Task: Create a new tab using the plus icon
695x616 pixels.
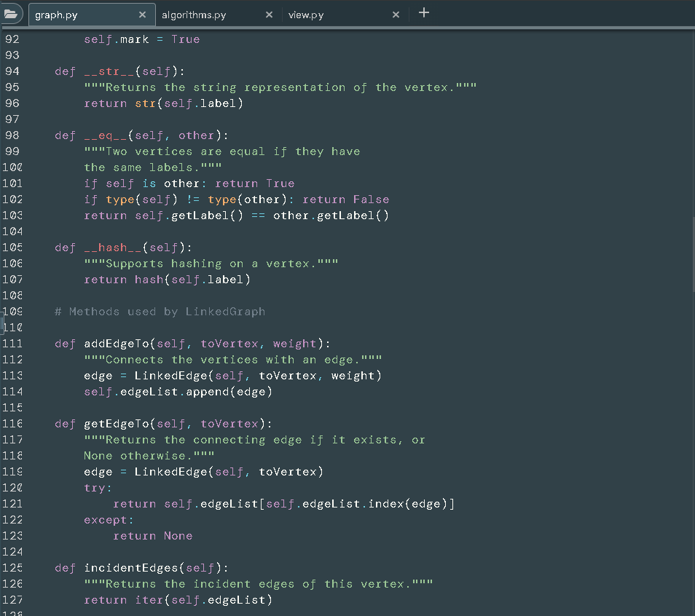Action: coord(424,13)
